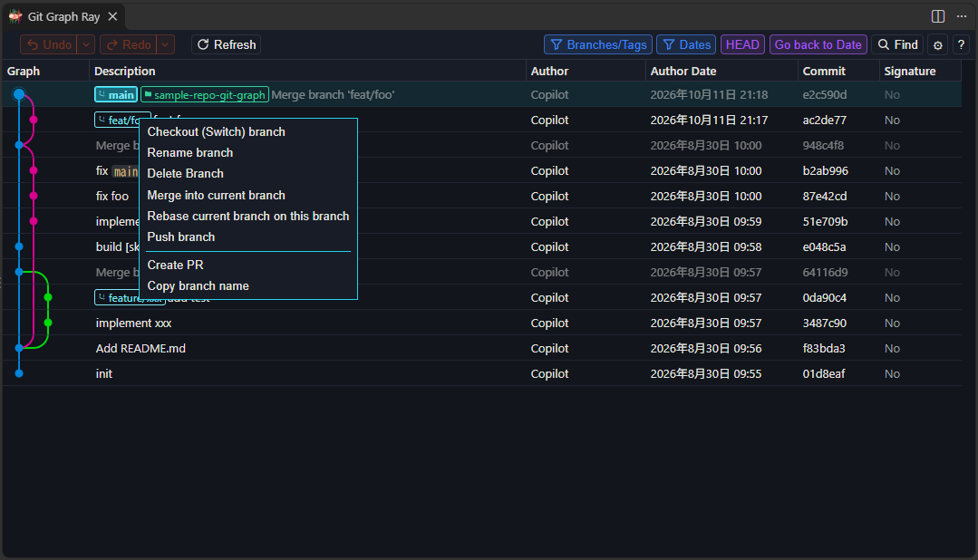Click the graph node for commit ac2de77
The image size is (978, 560).
point(34,120)
